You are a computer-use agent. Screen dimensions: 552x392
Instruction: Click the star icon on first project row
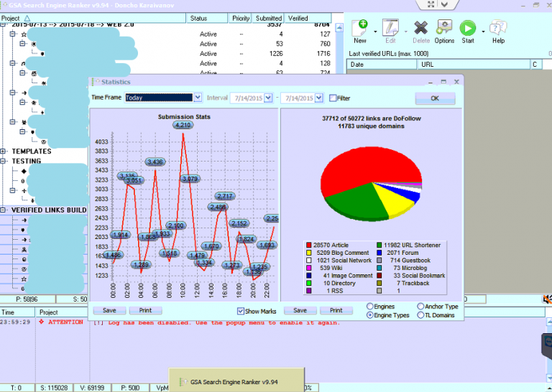24,34
